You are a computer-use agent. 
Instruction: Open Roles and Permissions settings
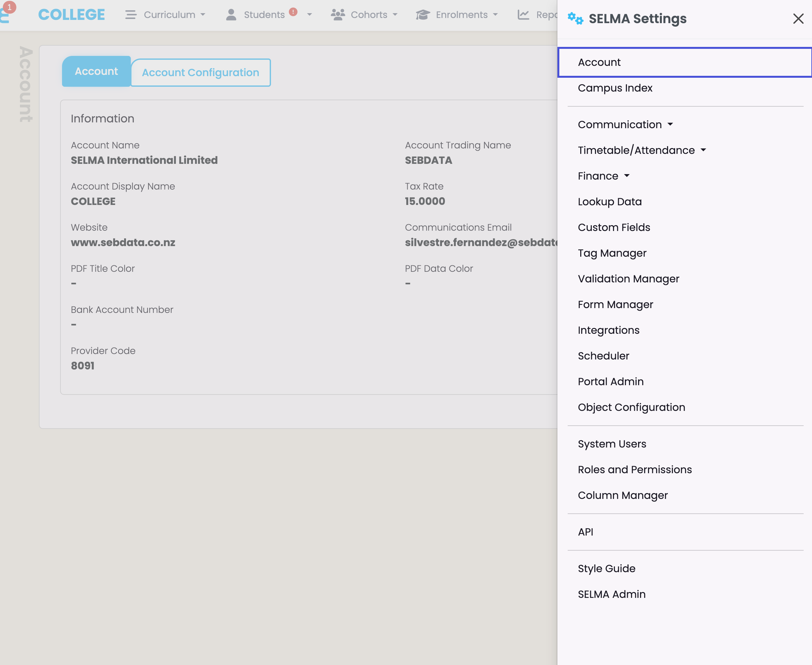(635, 470)
